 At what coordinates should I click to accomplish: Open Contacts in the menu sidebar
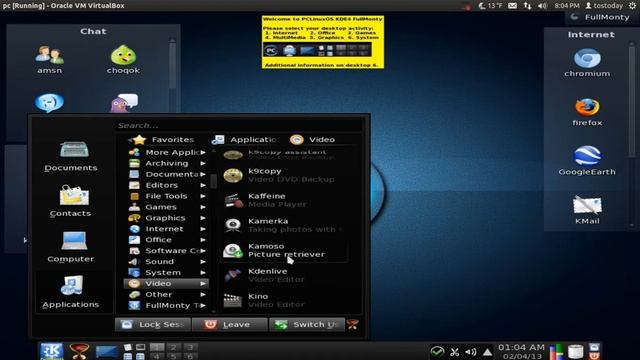(71, 202)
